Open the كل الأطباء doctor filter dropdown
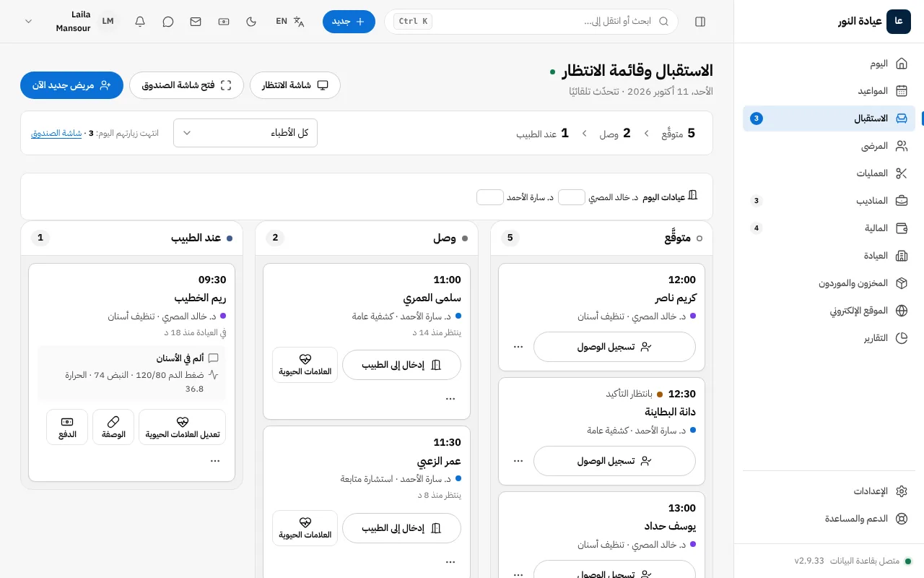 point(245,133)
